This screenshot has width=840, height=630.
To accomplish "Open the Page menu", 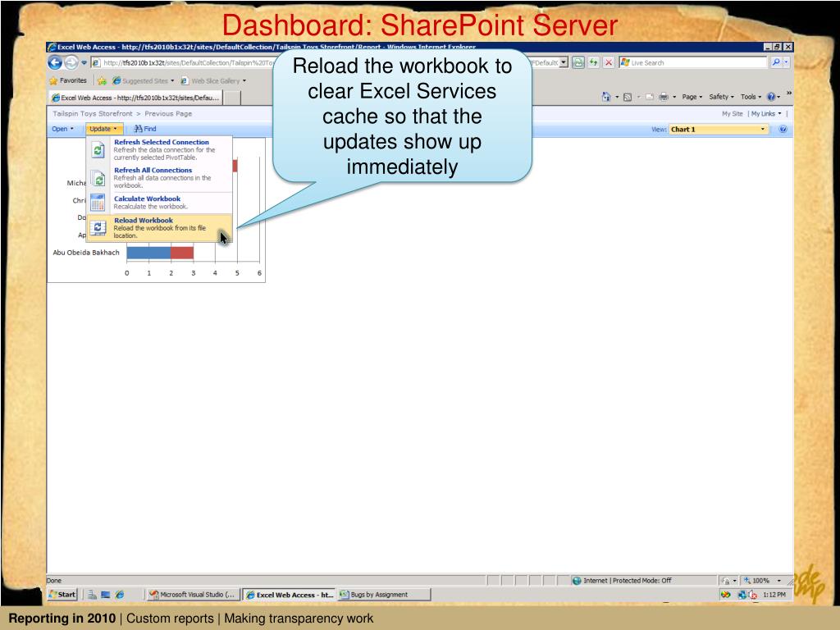I will tap(692, 97).
